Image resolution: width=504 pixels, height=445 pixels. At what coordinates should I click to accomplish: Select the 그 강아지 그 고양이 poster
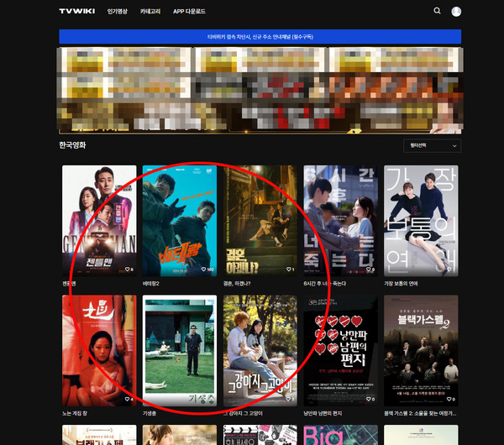(260, 350)
